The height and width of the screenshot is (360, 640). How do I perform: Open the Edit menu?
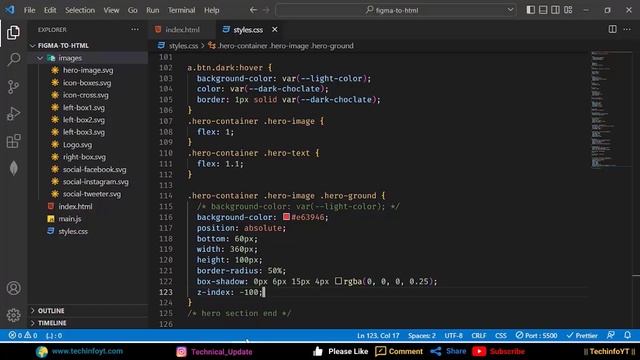click(50, 10)
